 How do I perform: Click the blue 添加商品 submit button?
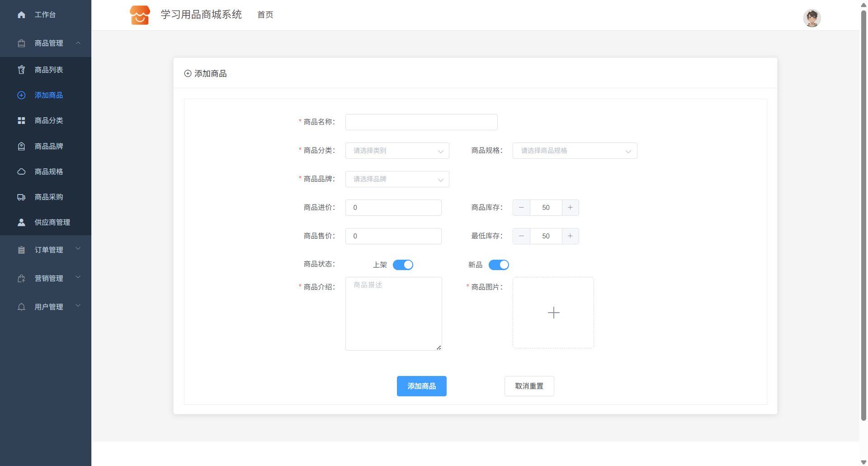pos(421,386)
